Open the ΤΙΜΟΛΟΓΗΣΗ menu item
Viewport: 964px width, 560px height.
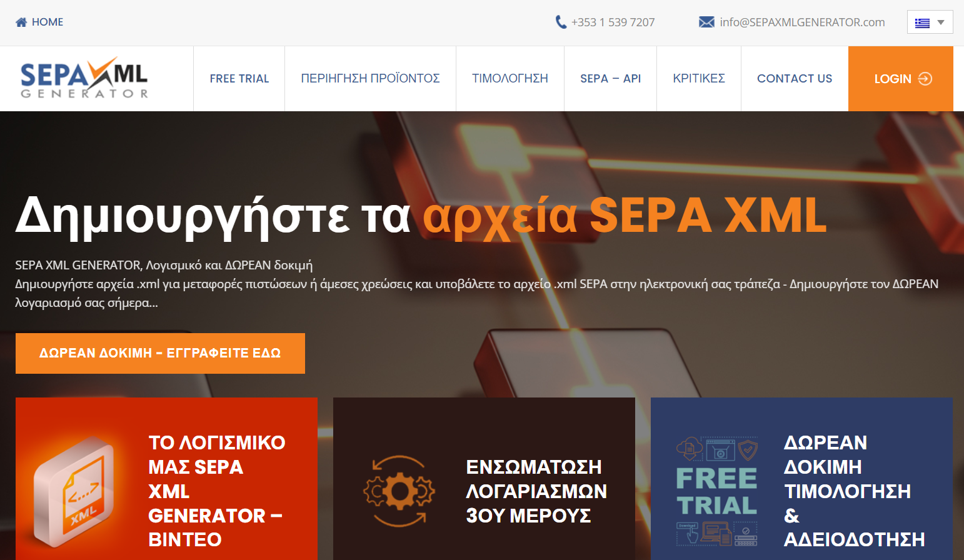click(x=510, y=78)
